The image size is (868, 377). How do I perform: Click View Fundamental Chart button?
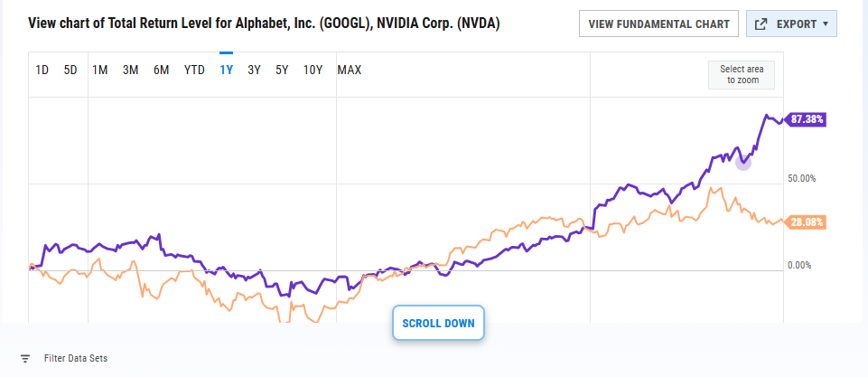pyautogui.click(x=659, y=24)
